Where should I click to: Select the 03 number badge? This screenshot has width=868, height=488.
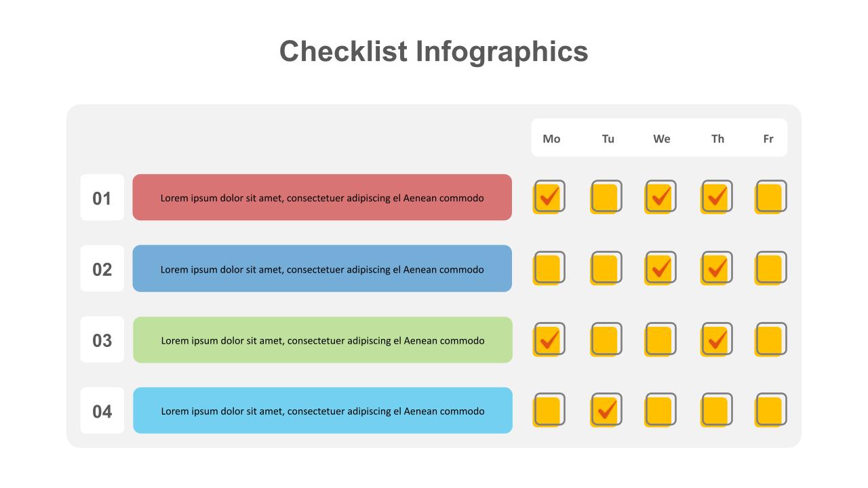(102, 340)
